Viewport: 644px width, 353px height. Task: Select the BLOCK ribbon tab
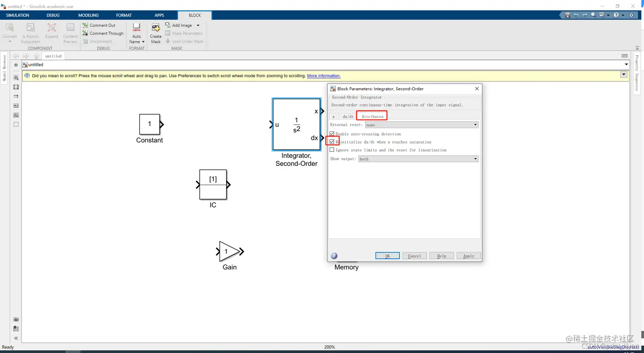pyautogui.click(x=195, y=15)
